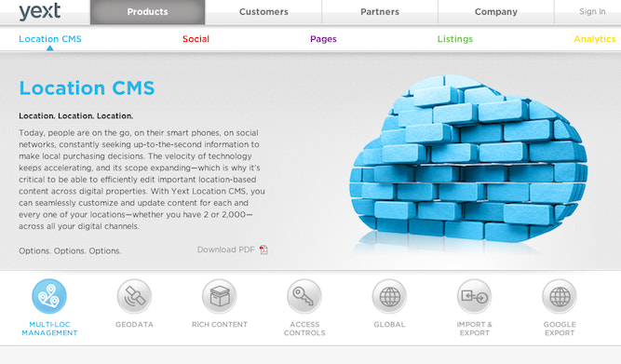Open the Google Export globe icon
This screenshot has height=364, width=621.
560,296
